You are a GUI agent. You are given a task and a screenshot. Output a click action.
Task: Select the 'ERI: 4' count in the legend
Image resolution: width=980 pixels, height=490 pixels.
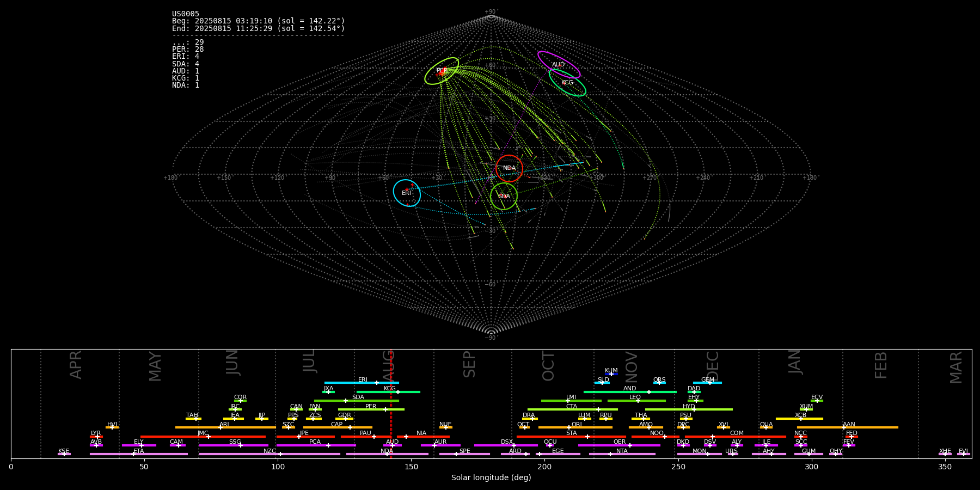[186, 57]
